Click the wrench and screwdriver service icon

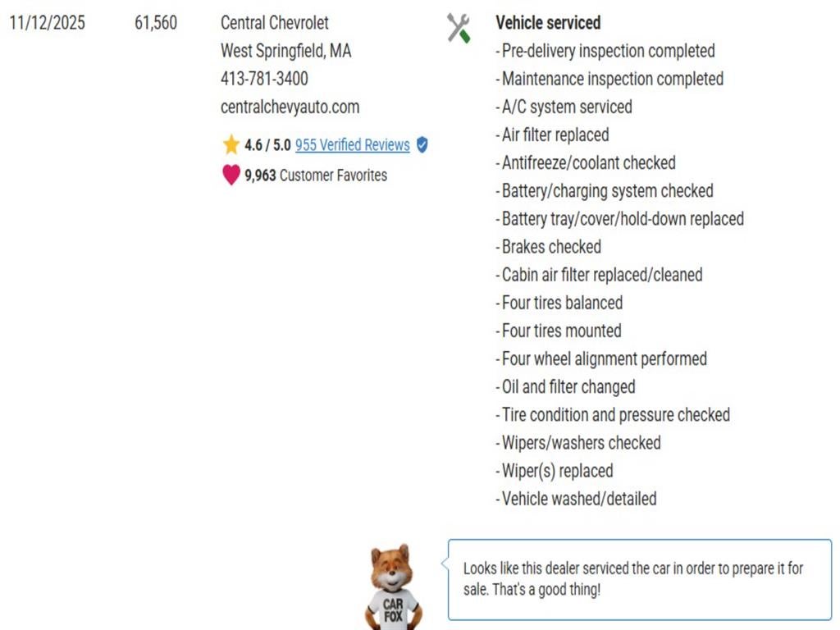[459, 28]
